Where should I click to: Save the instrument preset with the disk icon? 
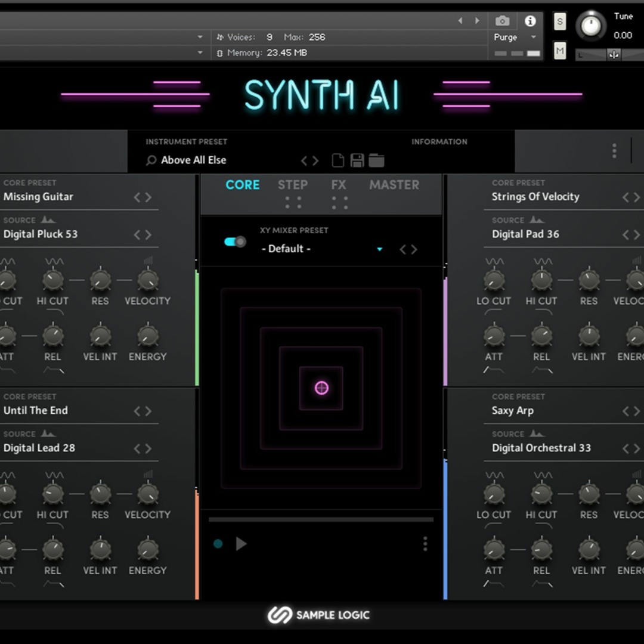pyautogui.click(x=358, y=160)
